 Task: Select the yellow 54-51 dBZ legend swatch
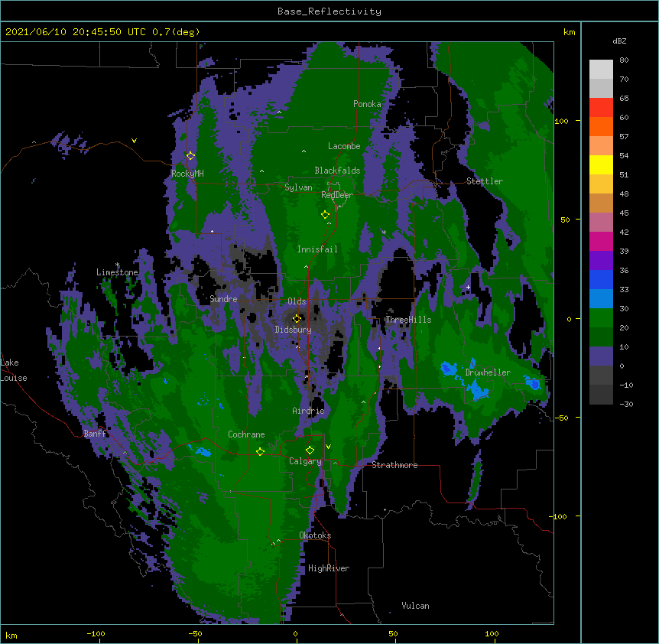pyautogui.click(x=601, y=165)
